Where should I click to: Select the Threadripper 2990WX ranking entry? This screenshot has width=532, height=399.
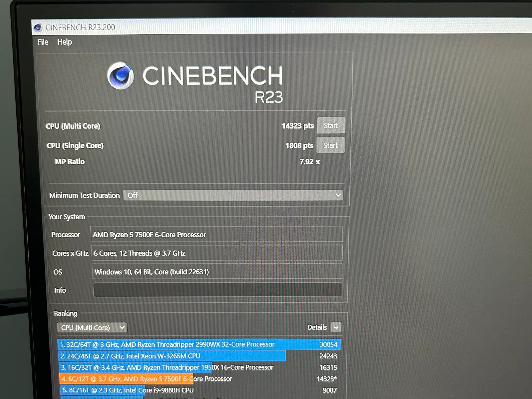(x=199, y=344)
